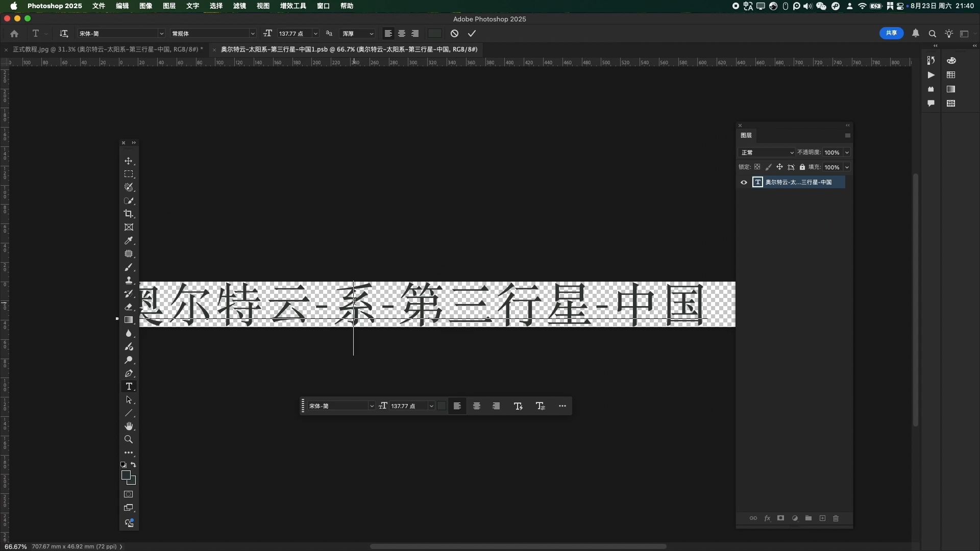This screenshot has height=551, width=980.
Task: Create a new layer in Layers panel
Action: click(x=822, y=518)
